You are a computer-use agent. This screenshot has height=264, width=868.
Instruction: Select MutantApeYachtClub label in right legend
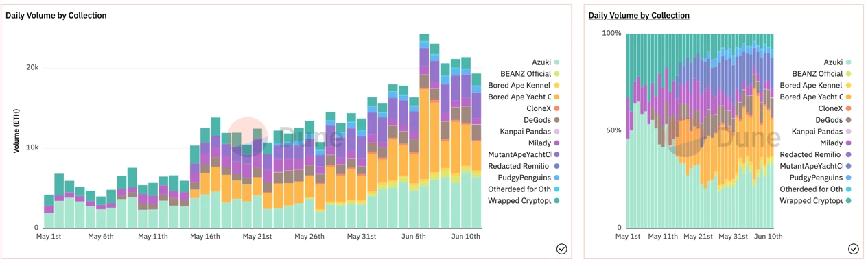point(811,166)
